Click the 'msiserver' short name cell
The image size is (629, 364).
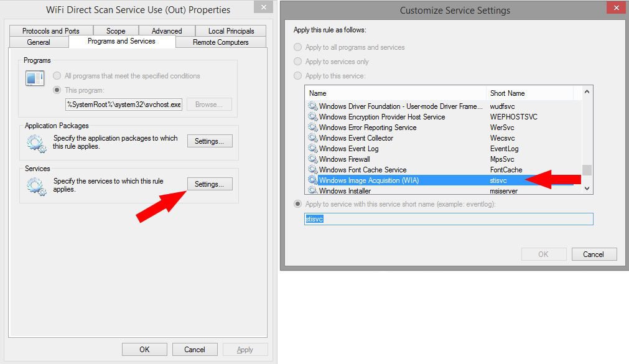[503, 191]
